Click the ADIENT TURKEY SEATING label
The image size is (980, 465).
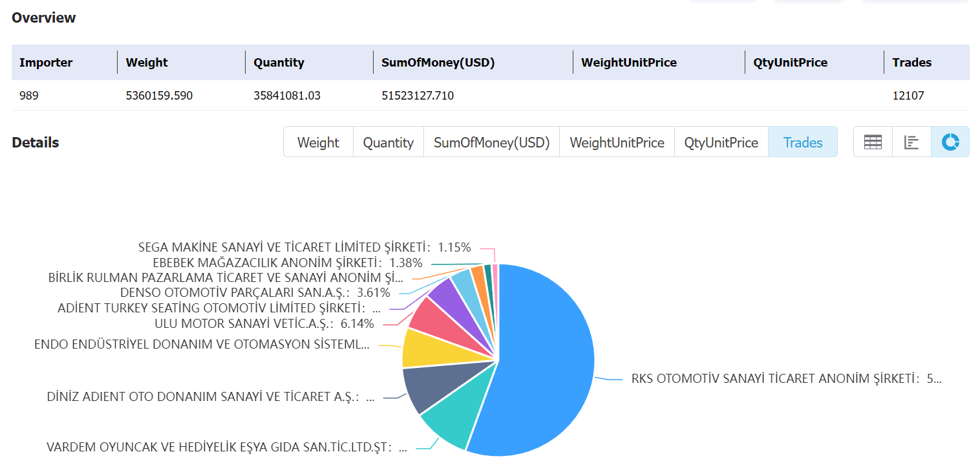[x=219, y=307]
